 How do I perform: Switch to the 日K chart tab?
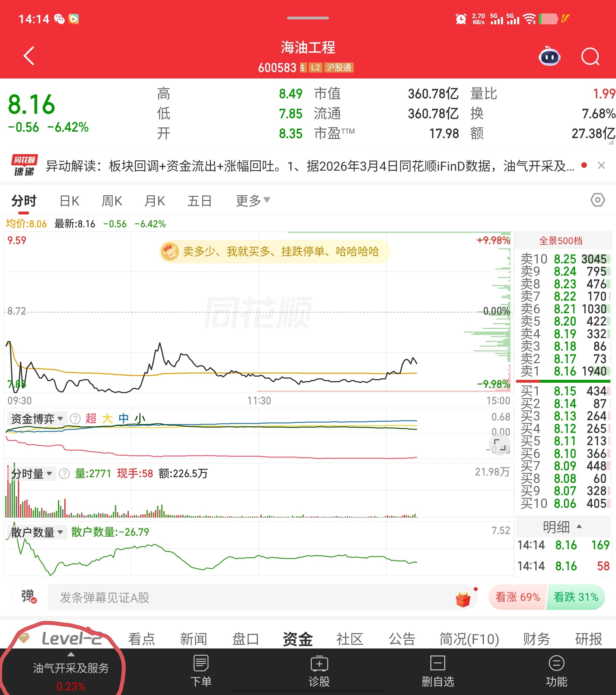tap(69, 201)
